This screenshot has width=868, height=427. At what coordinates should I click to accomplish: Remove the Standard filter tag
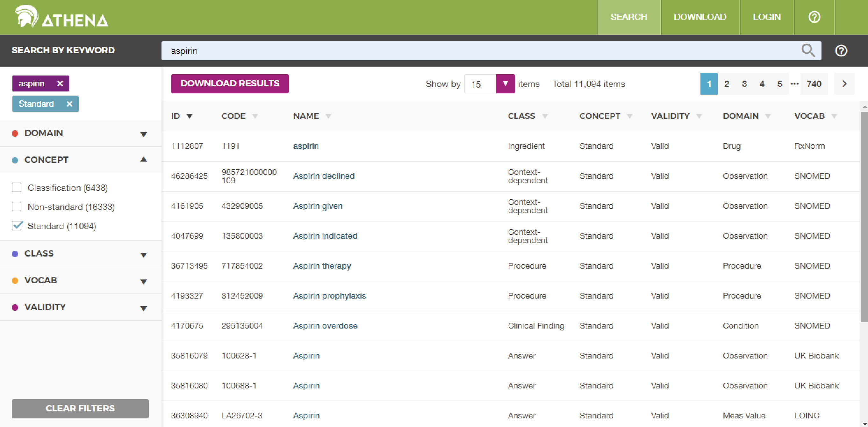pyautogui.click(x=69, y=104)
